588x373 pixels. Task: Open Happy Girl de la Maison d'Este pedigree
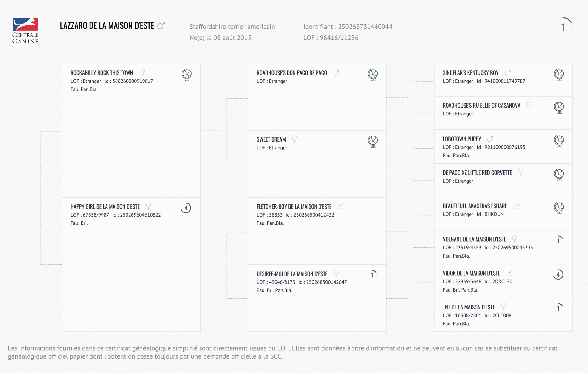pos(105,207)
